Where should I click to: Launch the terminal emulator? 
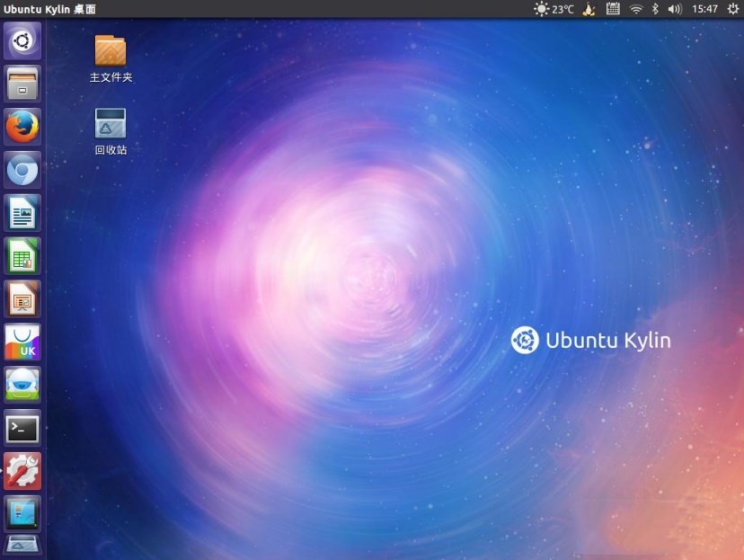point(22,429)
